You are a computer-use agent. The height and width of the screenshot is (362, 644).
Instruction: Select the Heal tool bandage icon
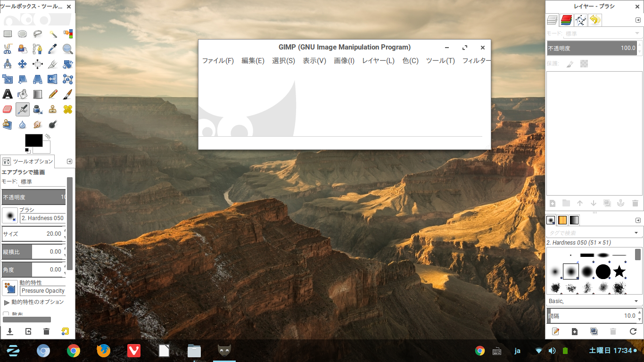(x=68, y=109)
